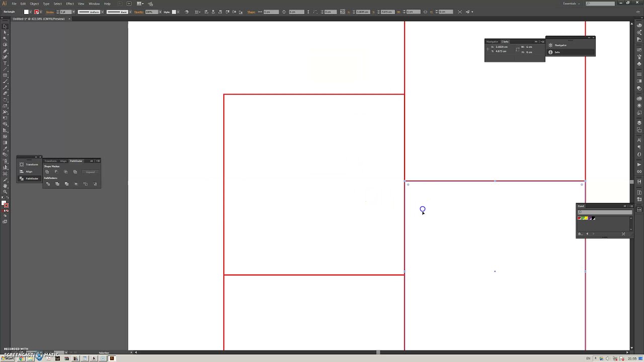Click the Expand button in Pathfinder
Viewport: 644px width, 362px height.
91,172
